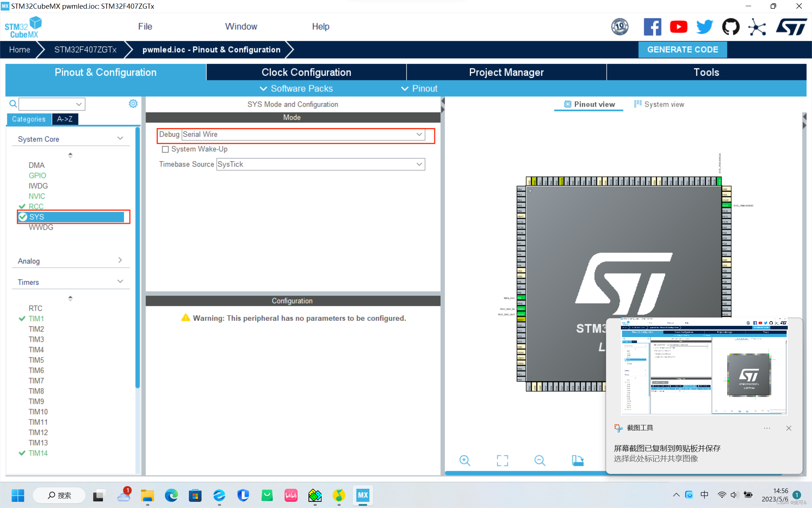Open the Timebase Source SysTick dropdown

pos(320,164)
